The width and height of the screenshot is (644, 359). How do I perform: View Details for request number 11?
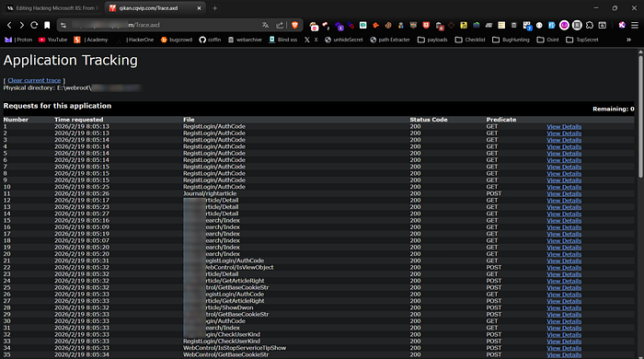pos(564,194)
